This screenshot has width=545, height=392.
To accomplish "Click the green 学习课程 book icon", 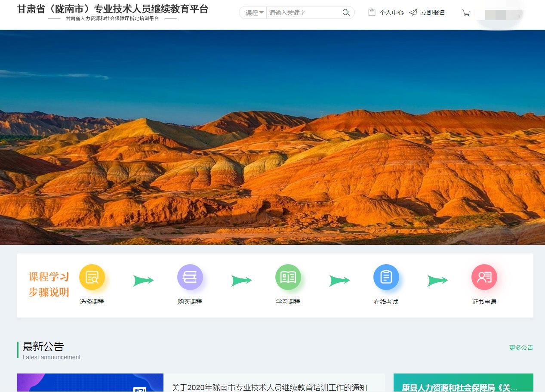I will pyautogui.click(x=288, y=277).
